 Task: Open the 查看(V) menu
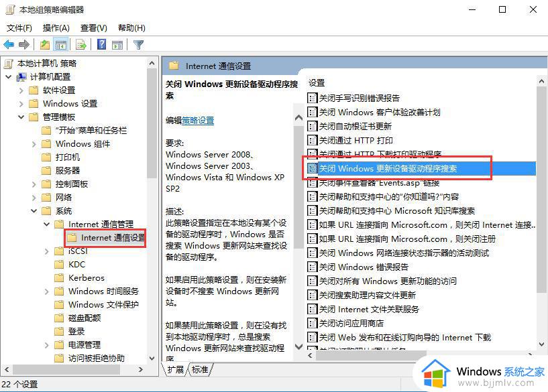tap(94, 28)
